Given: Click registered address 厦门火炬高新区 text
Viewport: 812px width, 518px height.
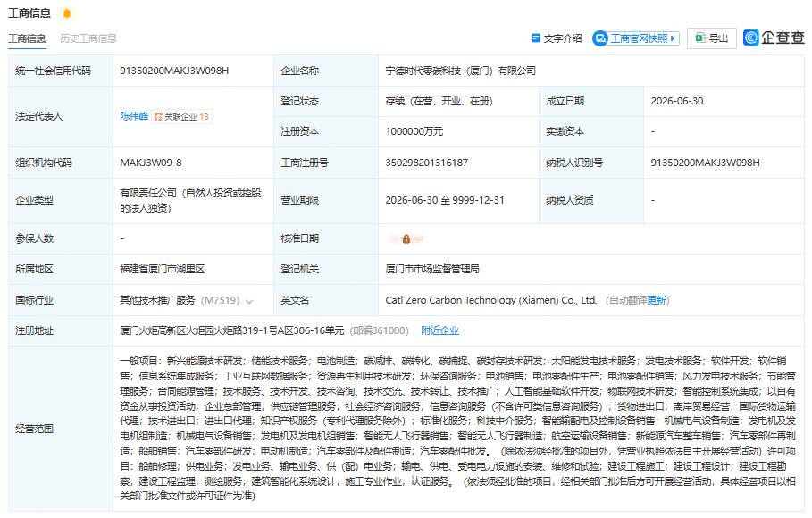Looking at the screenshot, I should coord(232,330).
